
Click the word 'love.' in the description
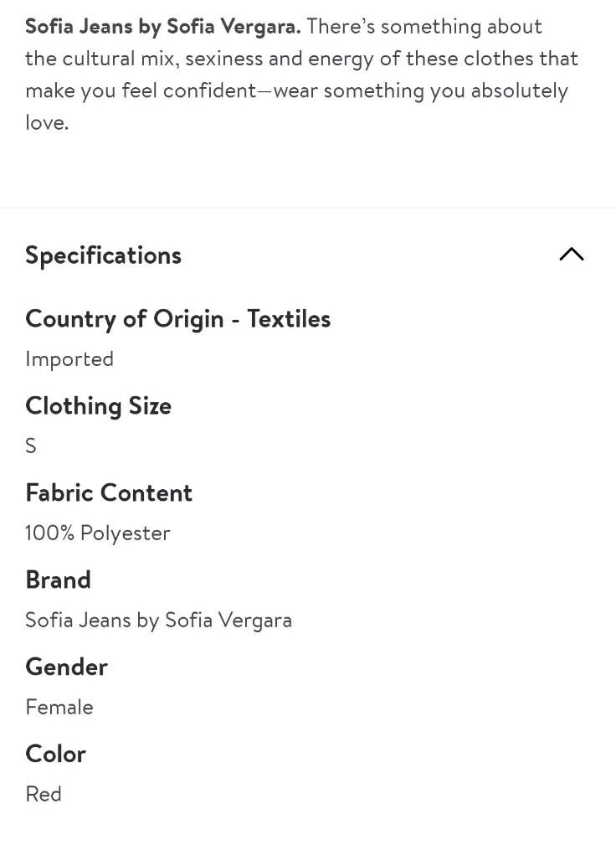coord(47,122)
